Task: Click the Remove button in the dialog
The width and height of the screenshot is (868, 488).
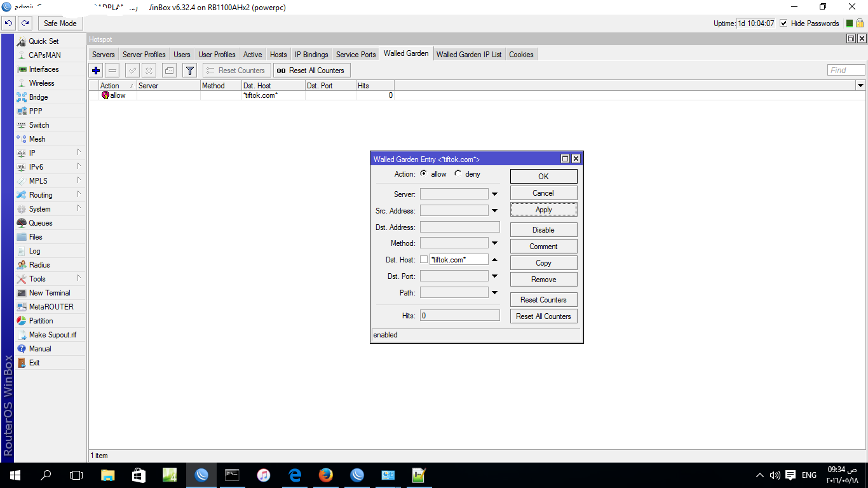Action: pyautogui.click(x=543, y=280)
